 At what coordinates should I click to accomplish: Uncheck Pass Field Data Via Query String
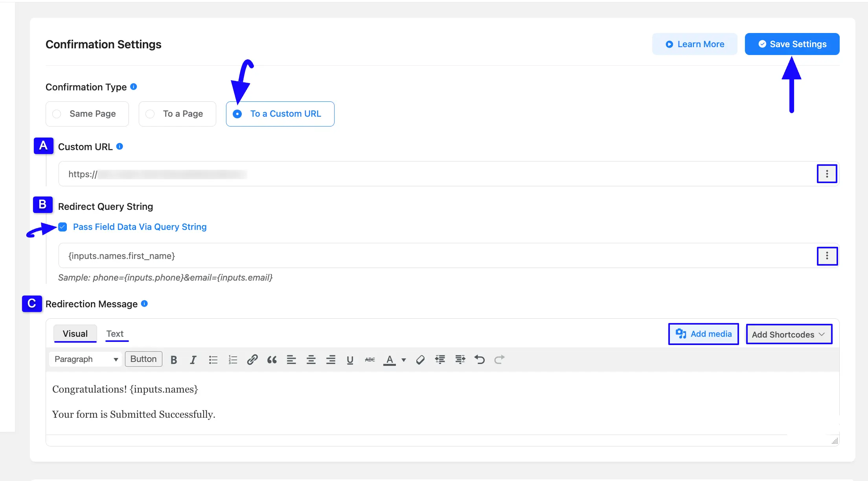point(63,227)
